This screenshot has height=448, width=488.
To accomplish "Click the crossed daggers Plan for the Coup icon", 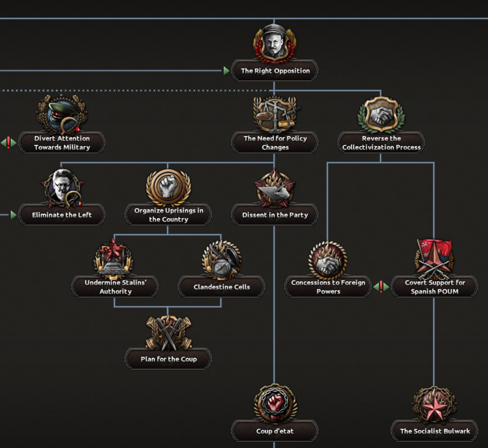I will point(169,333).
